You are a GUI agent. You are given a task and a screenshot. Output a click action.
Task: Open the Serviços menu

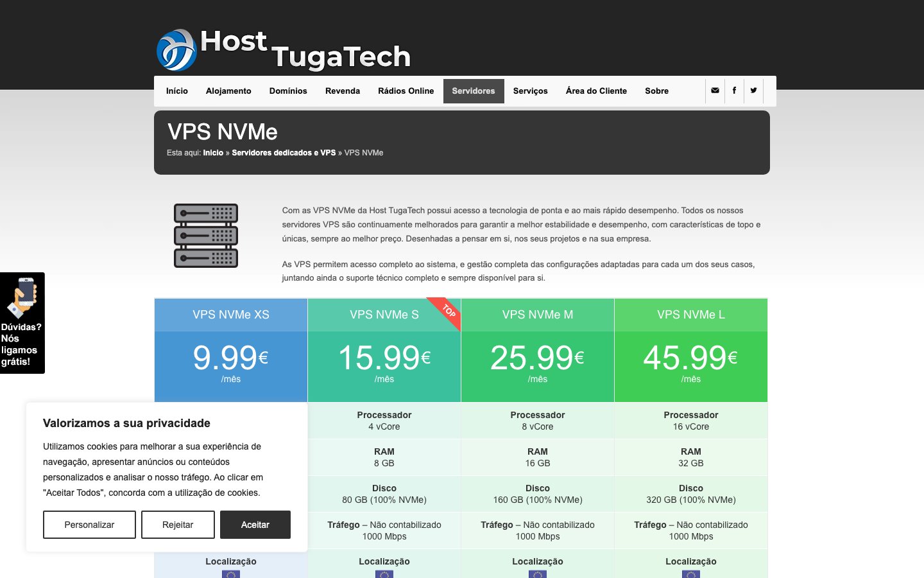531,91
